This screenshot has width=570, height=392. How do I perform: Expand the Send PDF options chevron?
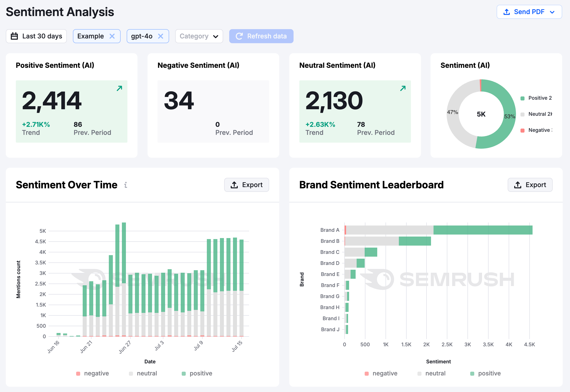pos(552,12)
